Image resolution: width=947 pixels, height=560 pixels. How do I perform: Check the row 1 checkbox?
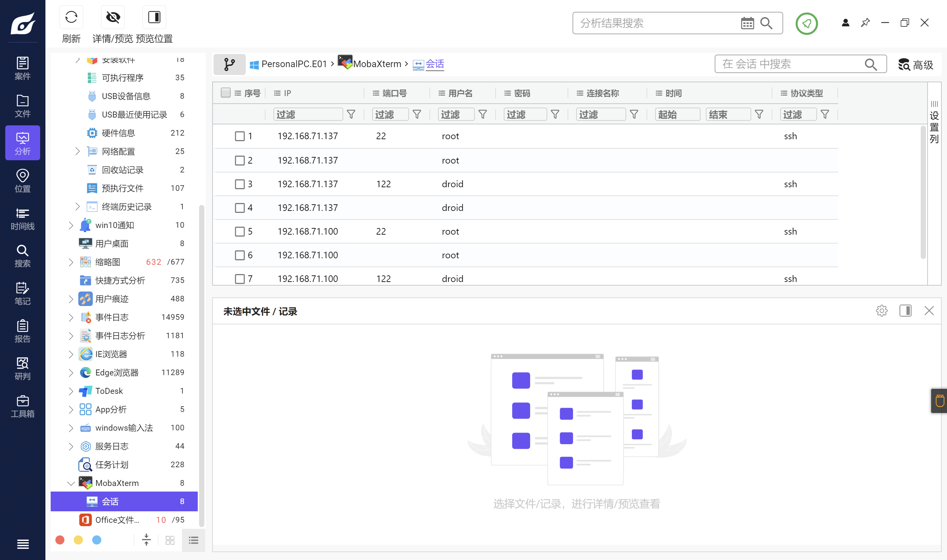(x=240, y=136)
